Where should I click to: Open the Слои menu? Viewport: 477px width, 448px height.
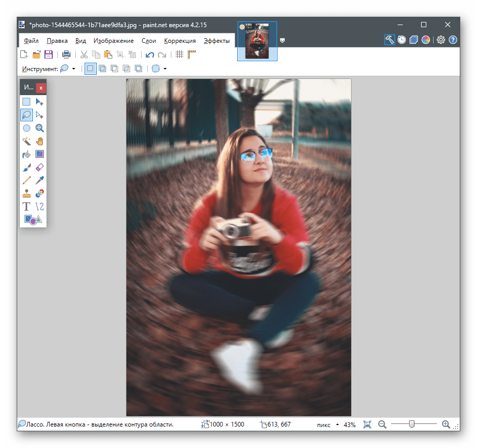(149, 41)
